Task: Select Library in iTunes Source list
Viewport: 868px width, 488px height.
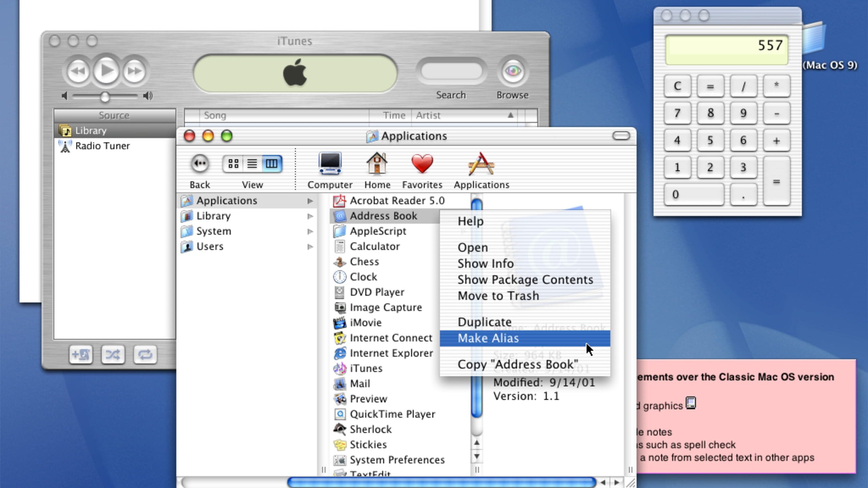Action: (x=115, y=130)
